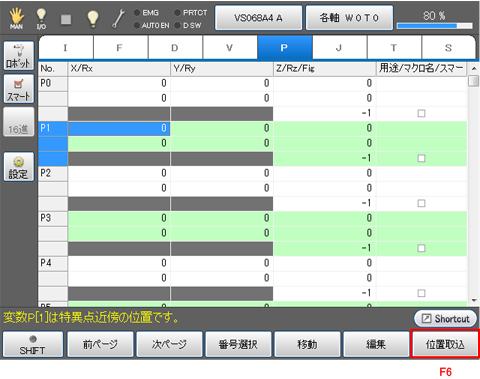Switch to the I variable tab

[66, 48]
